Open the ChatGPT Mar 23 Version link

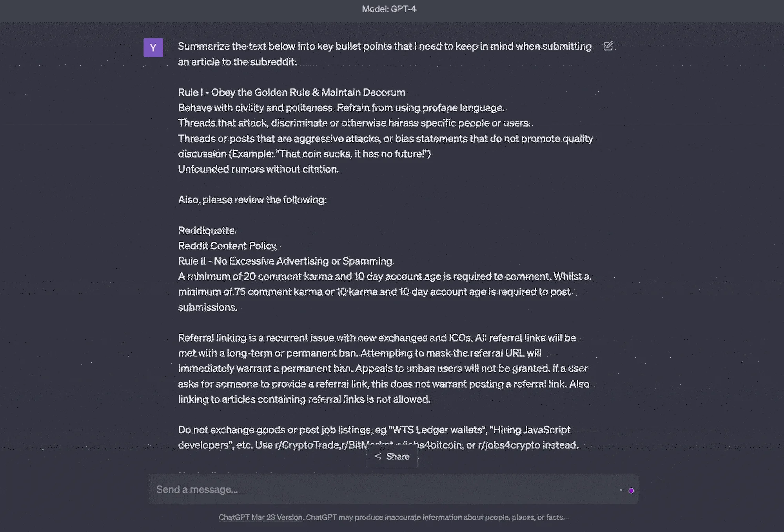pos(260,518)
